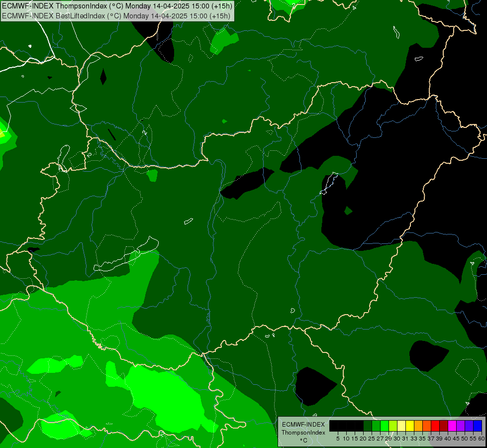Screen dimensions: 487x448
Task: Pick the purple 45–50 legend swatch
Action: tap(461, 426)
